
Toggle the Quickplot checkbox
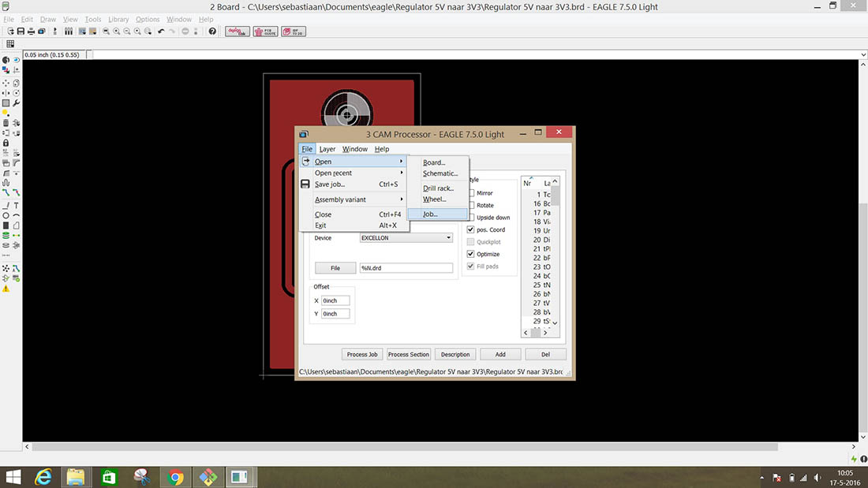pos(470,242)
